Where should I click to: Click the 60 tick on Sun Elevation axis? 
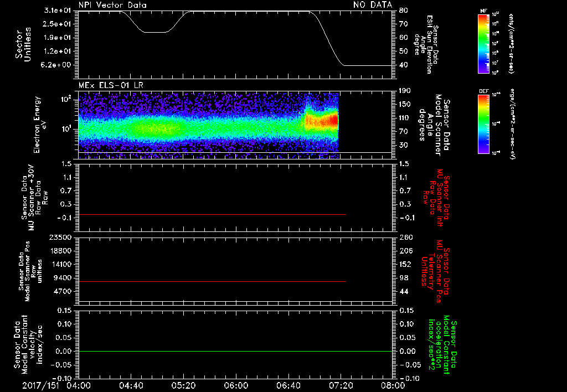pyautogui.click(x=403, y=38)
